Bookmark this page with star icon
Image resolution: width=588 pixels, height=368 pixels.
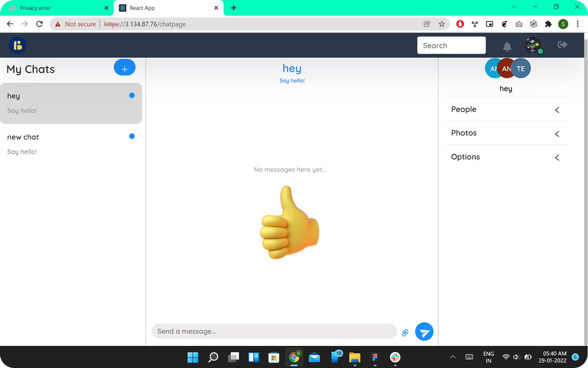coord(442,24)
